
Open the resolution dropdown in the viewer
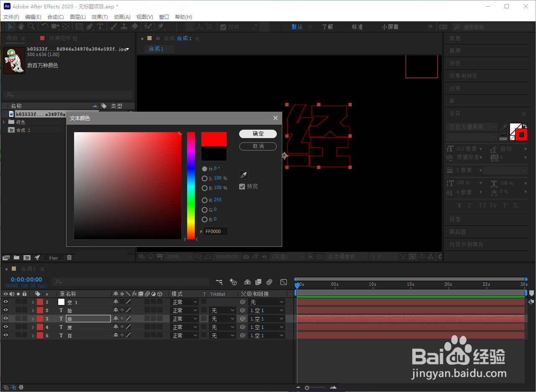click(288, 256)
